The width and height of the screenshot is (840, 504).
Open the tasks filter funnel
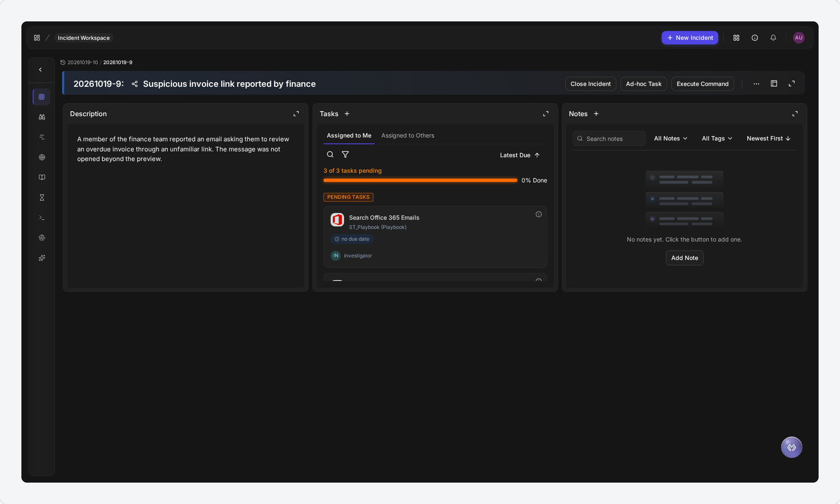click(x=345, y=154)
